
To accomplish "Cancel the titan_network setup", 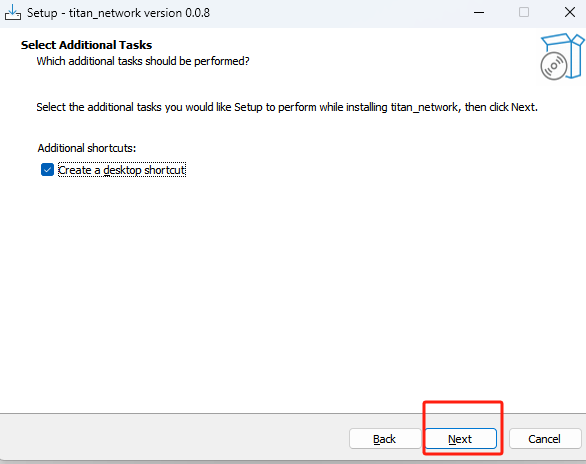I will (545, 439).
